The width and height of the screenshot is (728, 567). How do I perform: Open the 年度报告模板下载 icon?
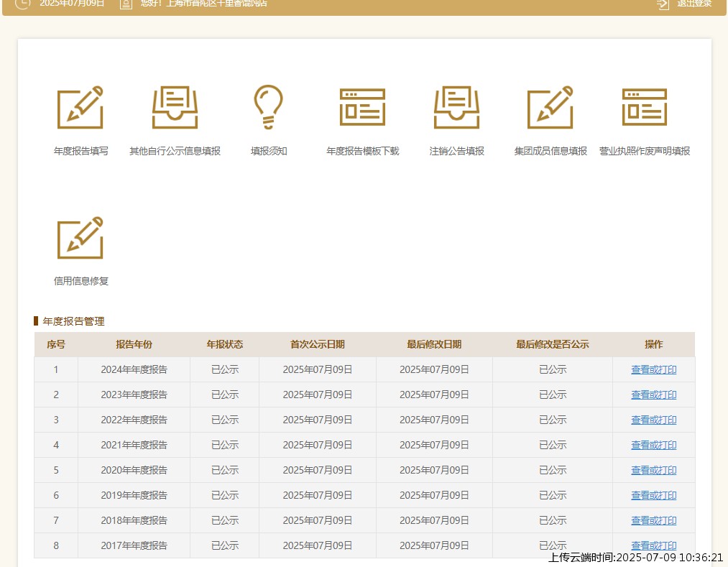click(x=363, y=107)
